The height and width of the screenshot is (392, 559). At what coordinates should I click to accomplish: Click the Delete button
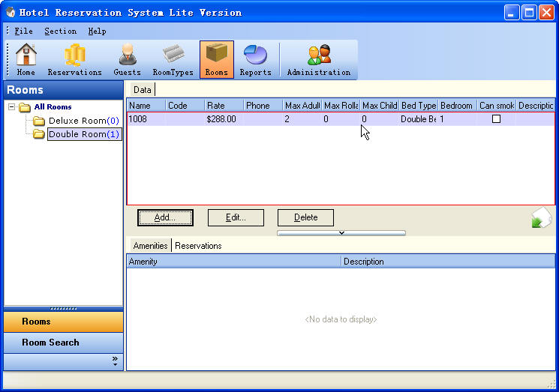(305, 217)
